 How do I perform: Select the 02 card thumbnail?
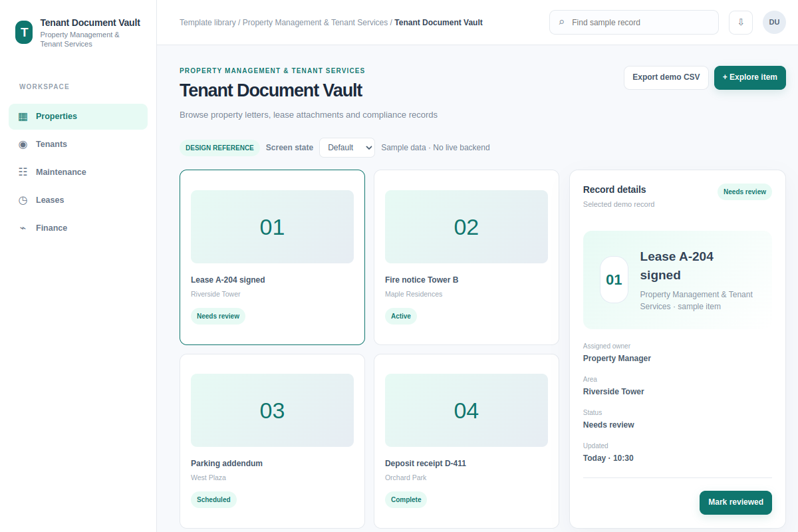tap(466, 227)
